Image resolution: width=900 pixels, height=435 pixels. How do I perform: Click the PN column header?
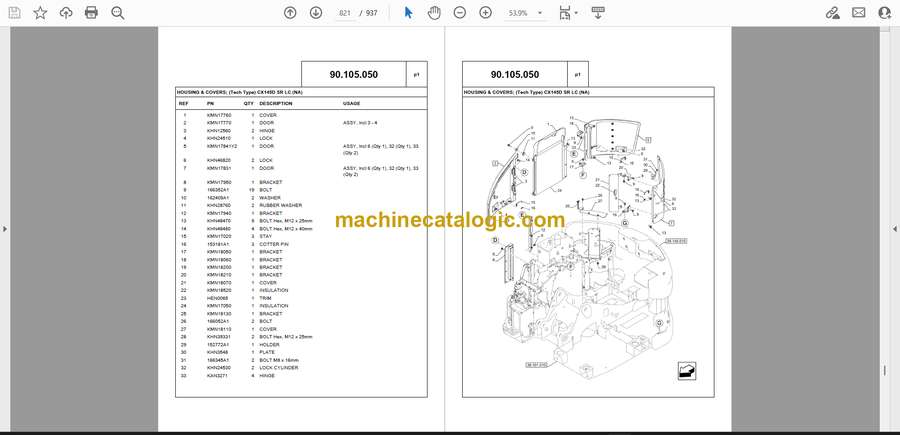210,104
